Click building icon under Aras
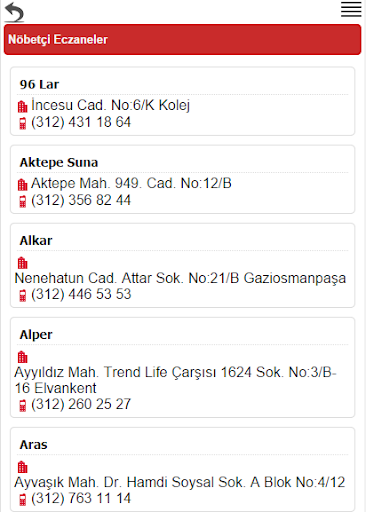The width and height of the screenshot is (366, 512). pyautogui.click(x=22, y=467)
